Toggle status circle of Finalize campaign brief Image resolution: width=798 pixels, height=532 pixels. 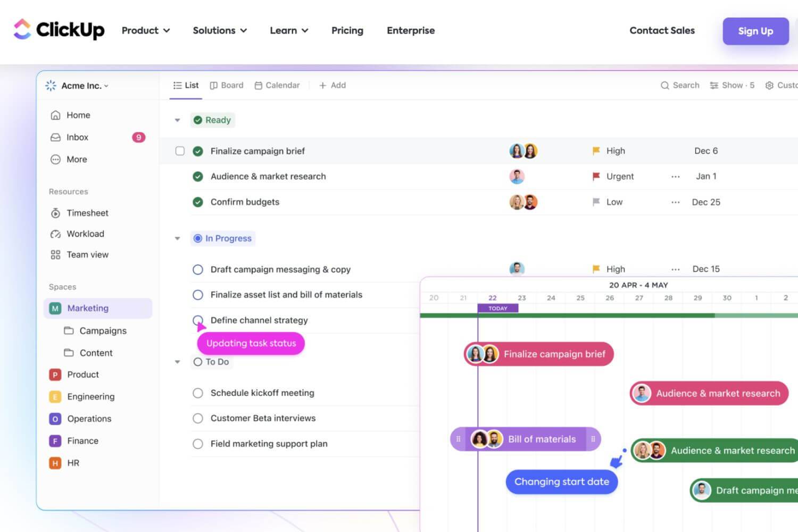pos(198,151)
